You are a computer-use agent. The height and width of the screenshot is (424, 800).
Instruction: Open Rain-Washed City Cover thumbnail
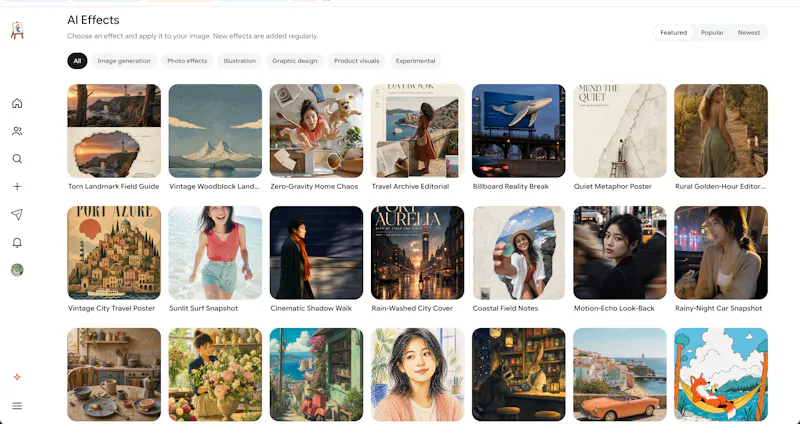pos(417,253)
